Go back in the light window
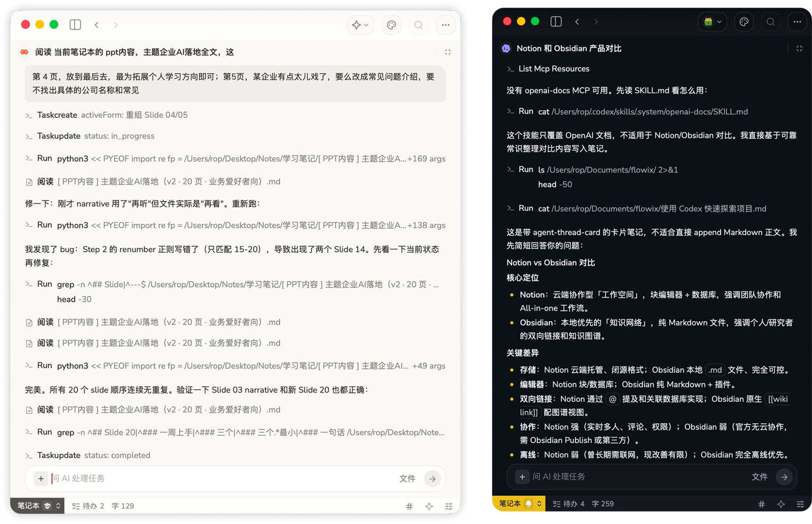 (x=96, y=24)
